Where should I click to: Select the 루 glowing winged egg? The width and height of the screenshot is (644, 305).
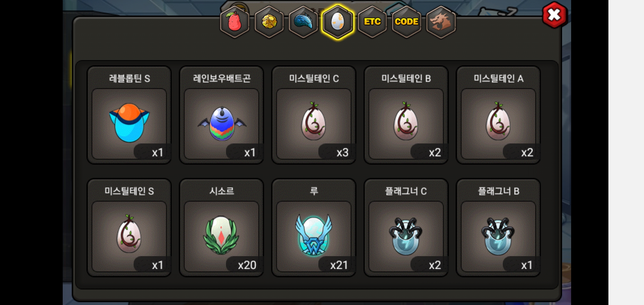point(314,228)
